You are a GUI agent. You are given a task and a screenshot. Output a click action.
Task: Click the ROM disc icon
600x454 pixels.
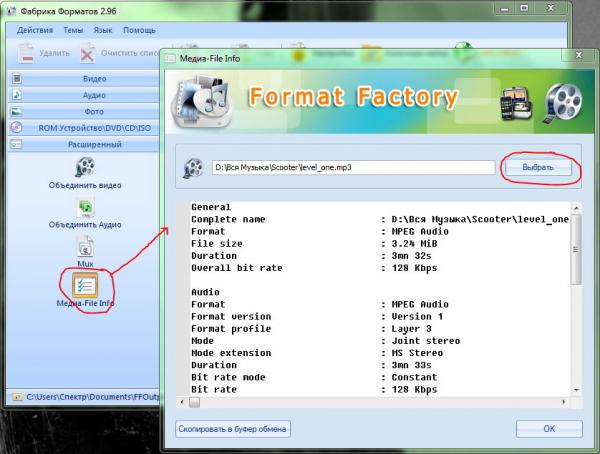16,127
